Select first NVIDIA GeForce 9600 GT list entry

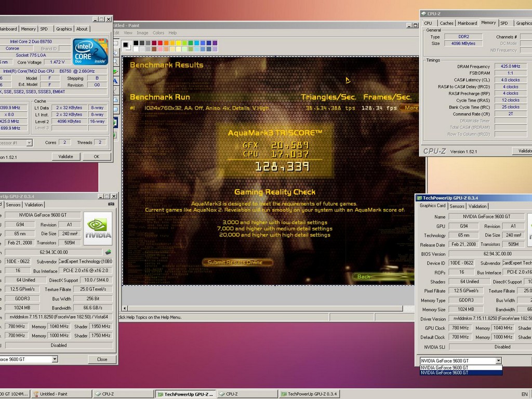tap(461, 368)
